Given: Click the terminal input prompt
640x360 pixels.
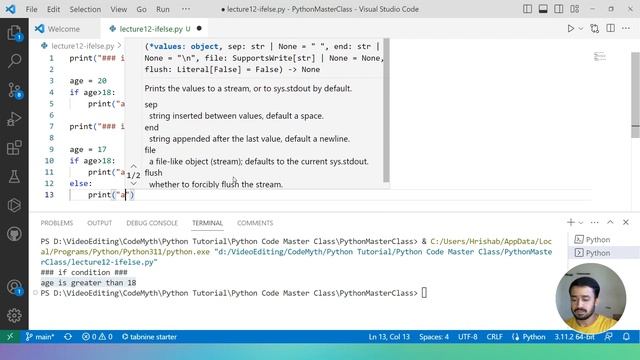Looking at the screenshot, I should 424,293.
